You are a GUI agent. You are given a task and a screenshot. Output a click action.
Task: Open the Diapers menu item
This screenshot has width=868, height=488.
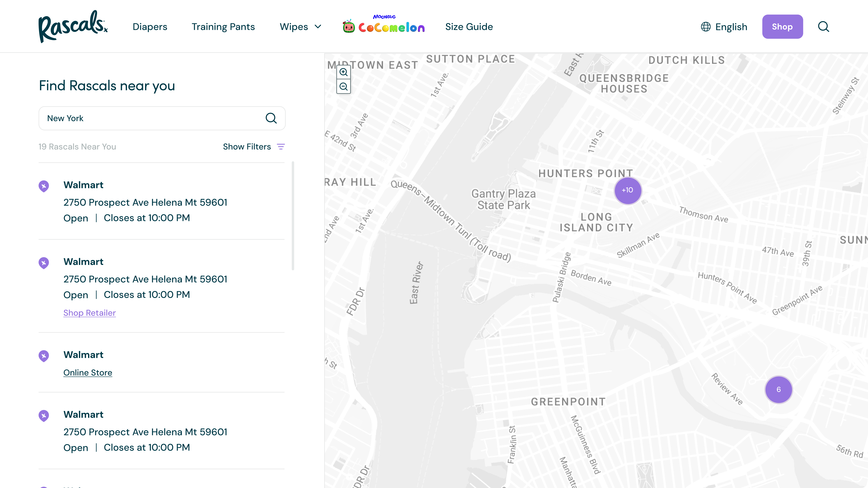(x=150, y=27)
